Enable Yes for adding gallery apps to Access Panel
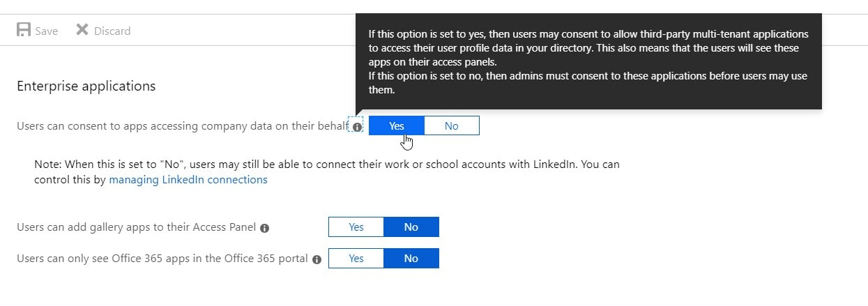Viewport: 868px width, 306px height. click(356, 227)
